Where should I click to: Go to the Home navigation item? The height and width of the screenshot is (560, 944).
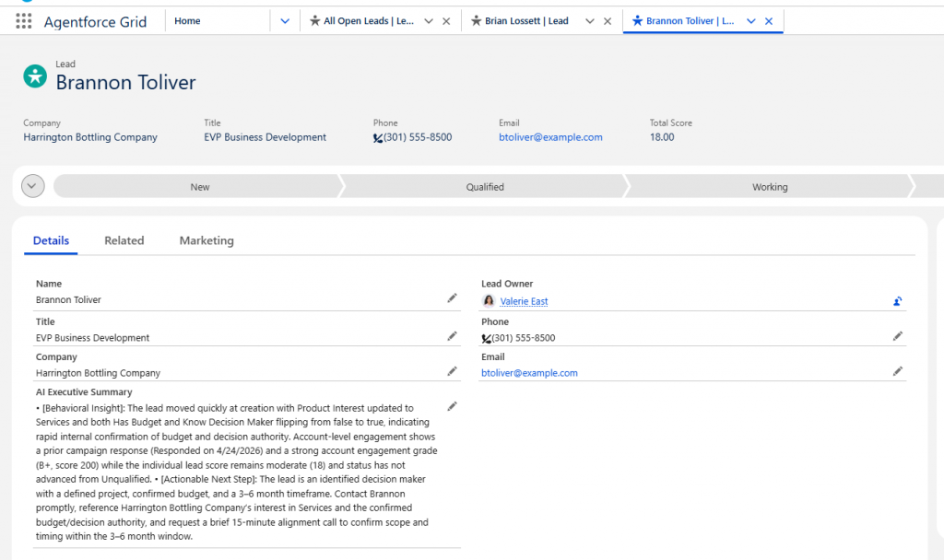[187, 21]
